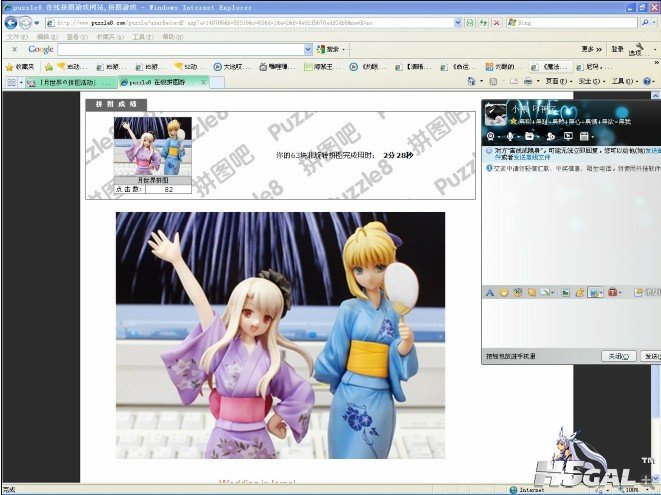
Task: Click the large completed puzzle image
Action: (280, 335)
